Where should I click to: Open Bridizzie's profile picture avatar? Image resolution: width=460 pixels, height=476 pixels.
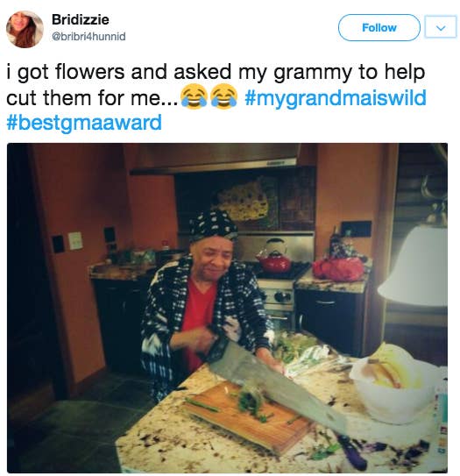coord(25,29)
